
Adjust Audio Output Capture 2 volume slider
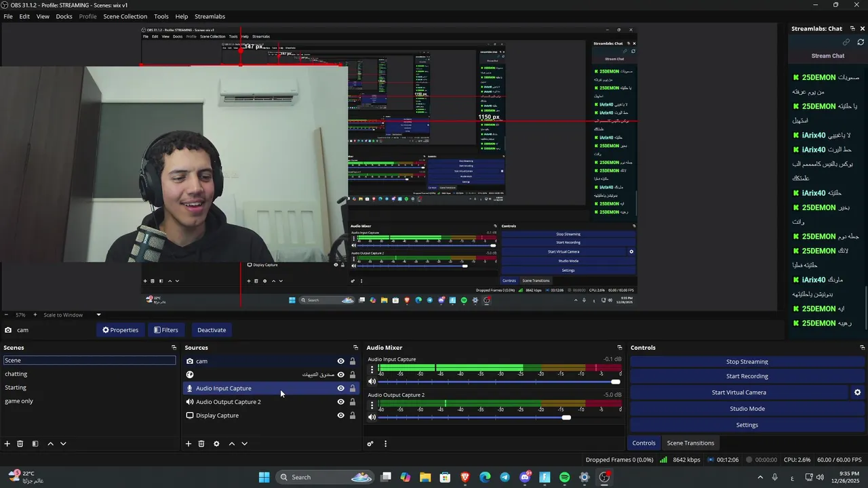tap(566, 417)
